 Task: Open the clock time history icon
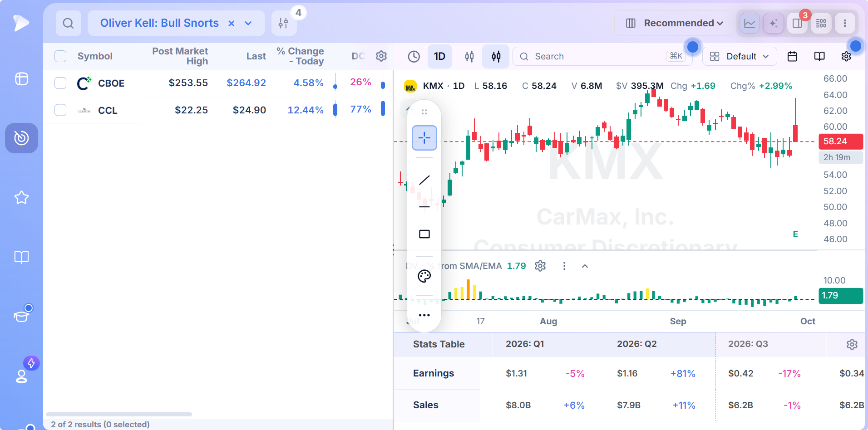click(x=414, y=56)
